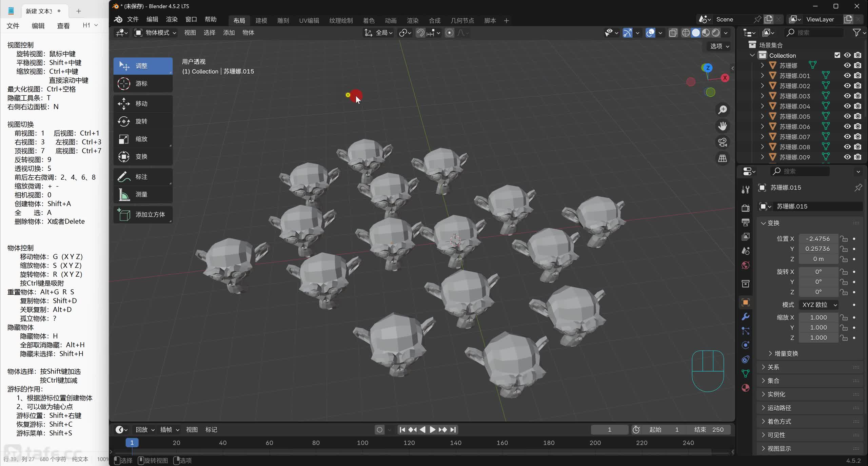Expand the 关系 (Relations) panel
Screen dimensions: 868x466
point(773,367)
